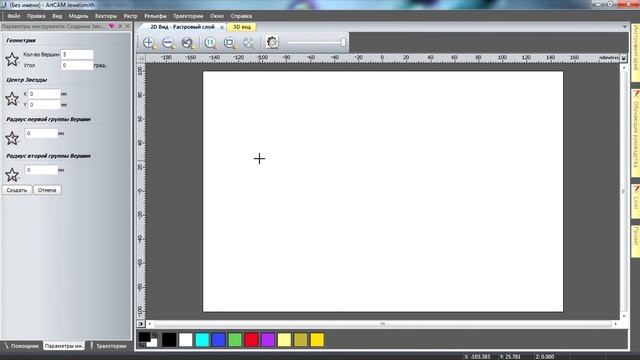Screen dimensions: 640x360
Task: Click the second vertex group radius field
Action: [41, 170]
